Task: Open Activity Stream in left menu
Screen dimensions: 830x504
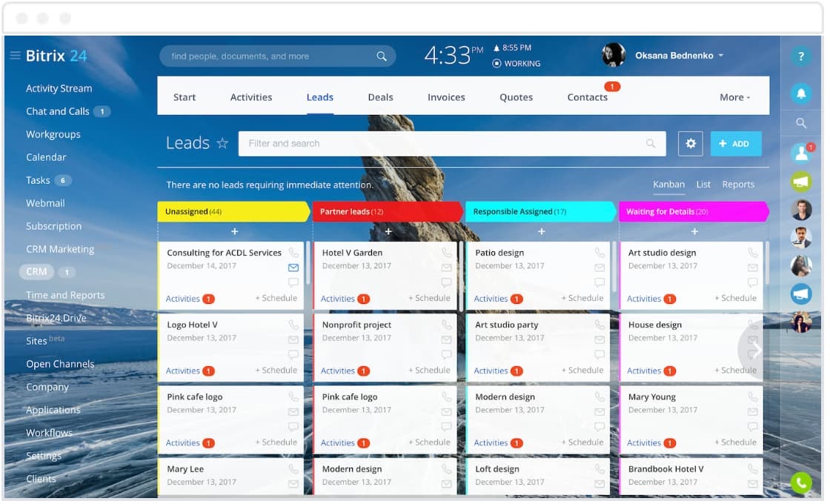Action: [x=59, y=89]
